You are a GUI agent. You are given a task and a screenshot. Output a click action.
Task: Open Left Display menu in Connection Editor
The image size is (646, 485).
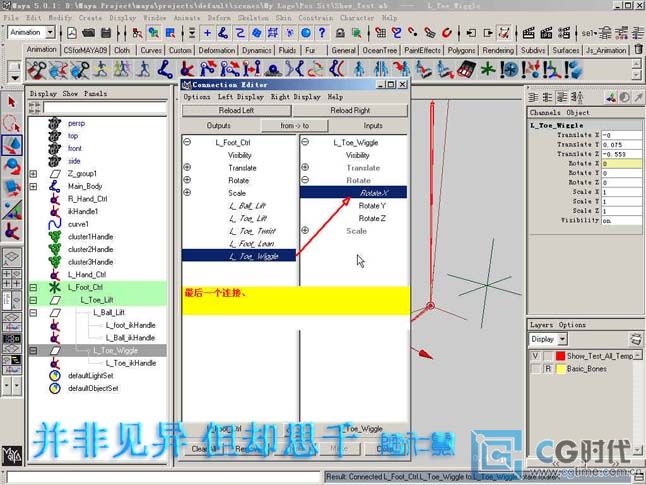(x=241, y=97)
